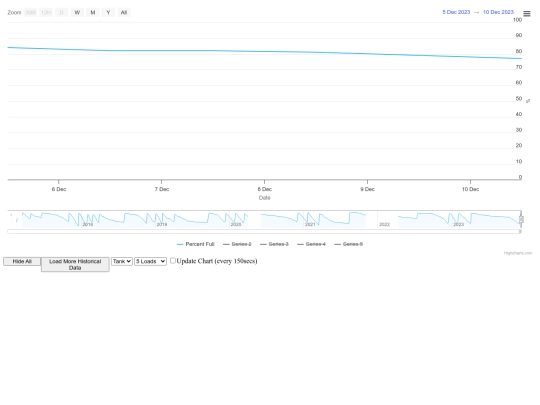Toggle Series-3 in the chart legend
Image resolution: width=540 pixels, height=405 pixels.
pyautogui.click(x=274, y=244)
